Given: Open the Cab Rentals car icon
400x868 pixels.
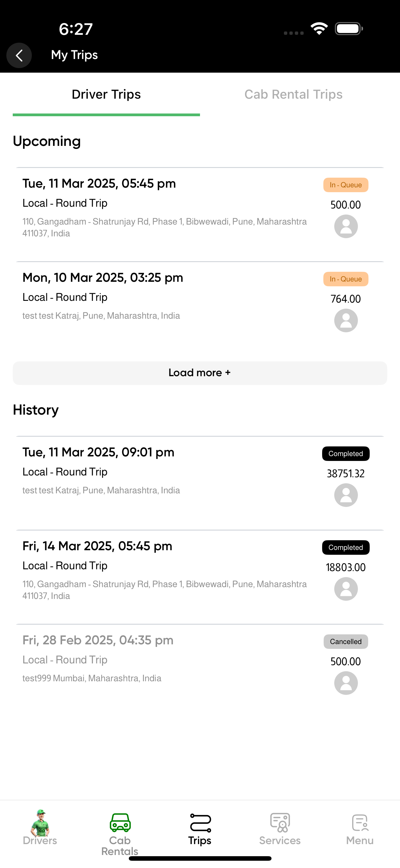Looking at the screenshot, I should click(120, 823).
